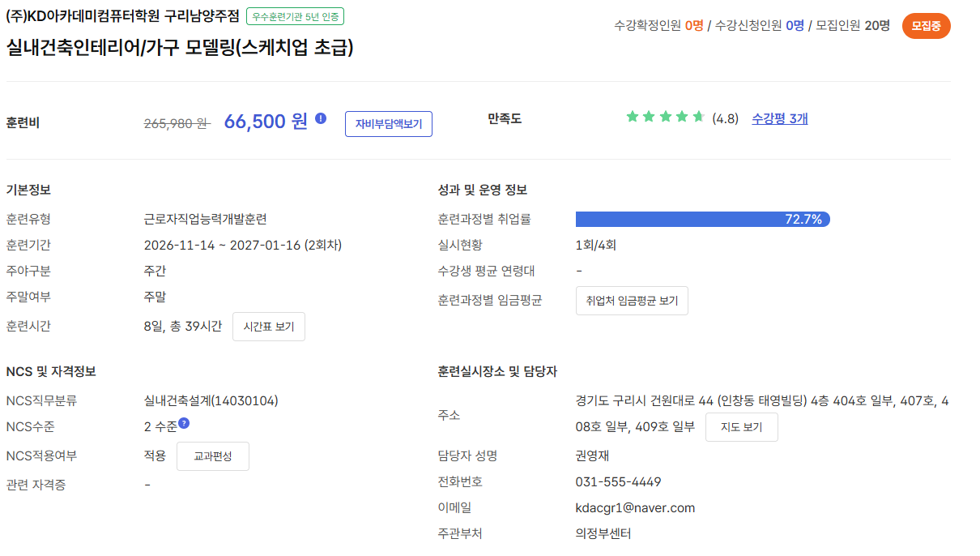Image resolution: width=980 pixels, height=556 pixels.
Task: Click the 72.7% employment rate bar
Action: (x=702, y=219)
